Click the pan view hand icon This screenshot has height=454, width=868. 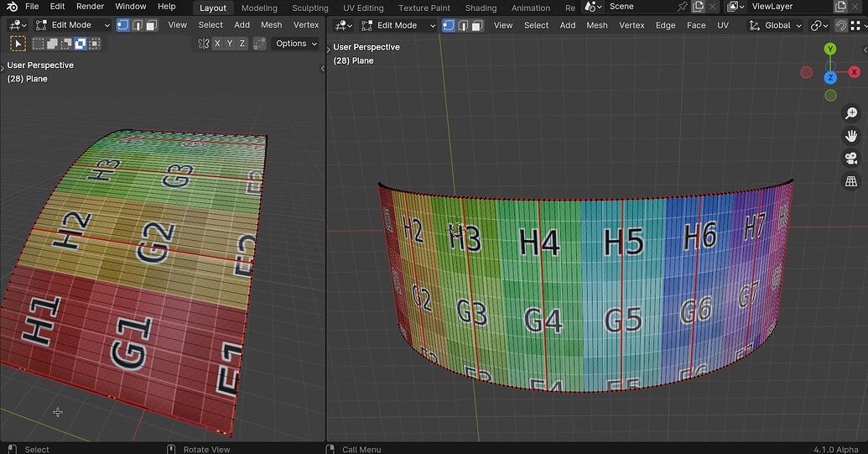pyautogui.click(x=851, y=136)
